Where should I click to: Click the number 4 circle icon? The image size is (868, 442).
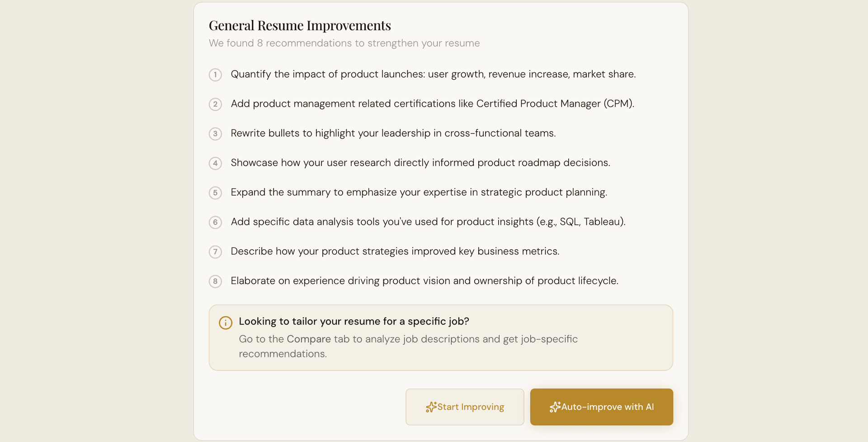point(215,163)
